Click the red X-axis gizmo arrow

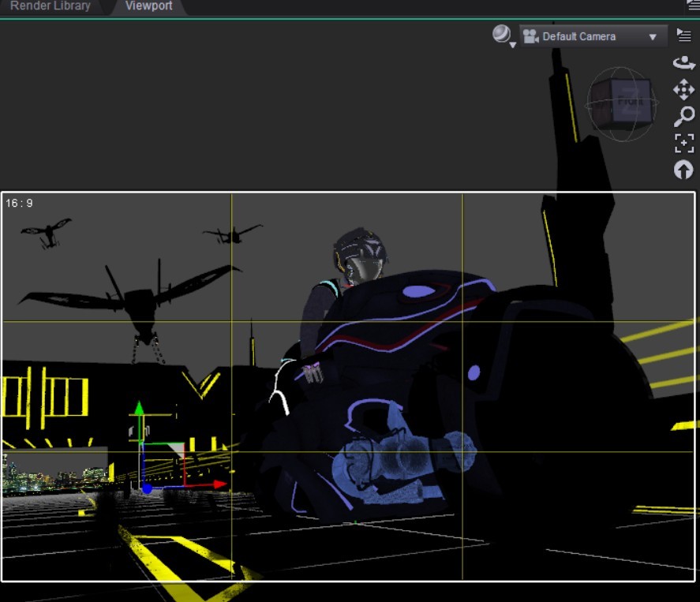coord(219,484)
